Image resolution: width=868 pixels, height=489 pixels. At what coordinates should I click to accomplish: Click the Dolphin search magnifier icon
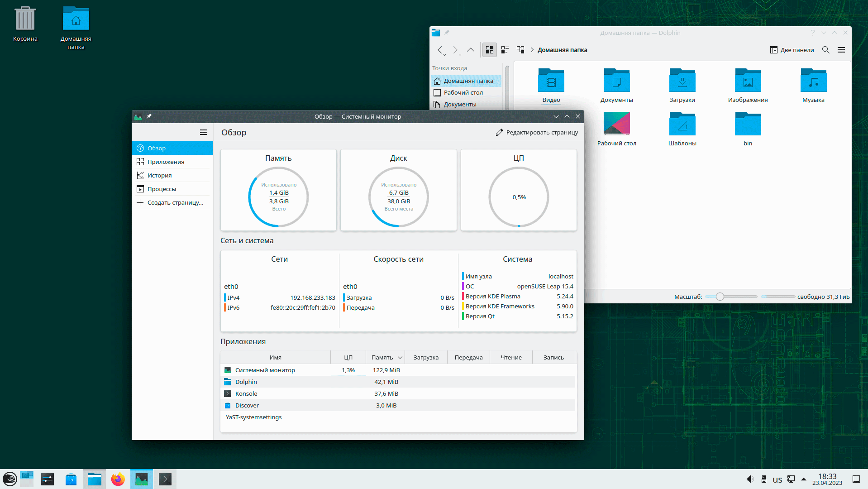pyautogui.click(x=825, y=50)
